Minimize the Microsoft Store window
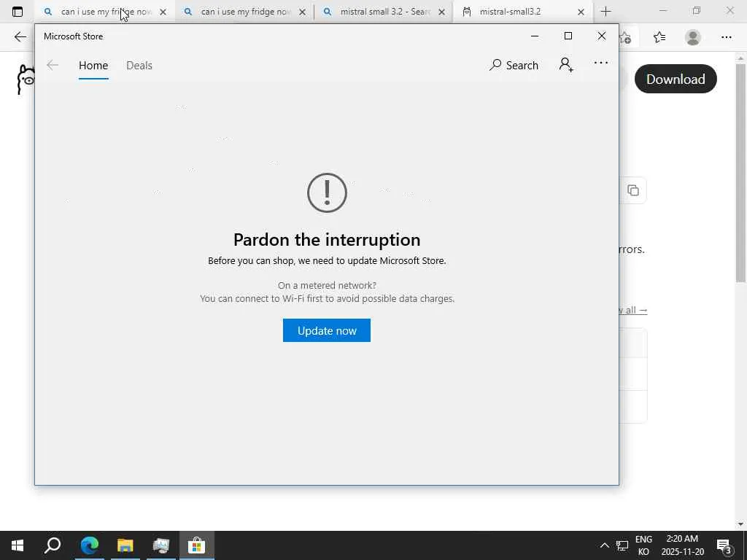The height and width of the screenshot is (560, 747). (535, 36)
